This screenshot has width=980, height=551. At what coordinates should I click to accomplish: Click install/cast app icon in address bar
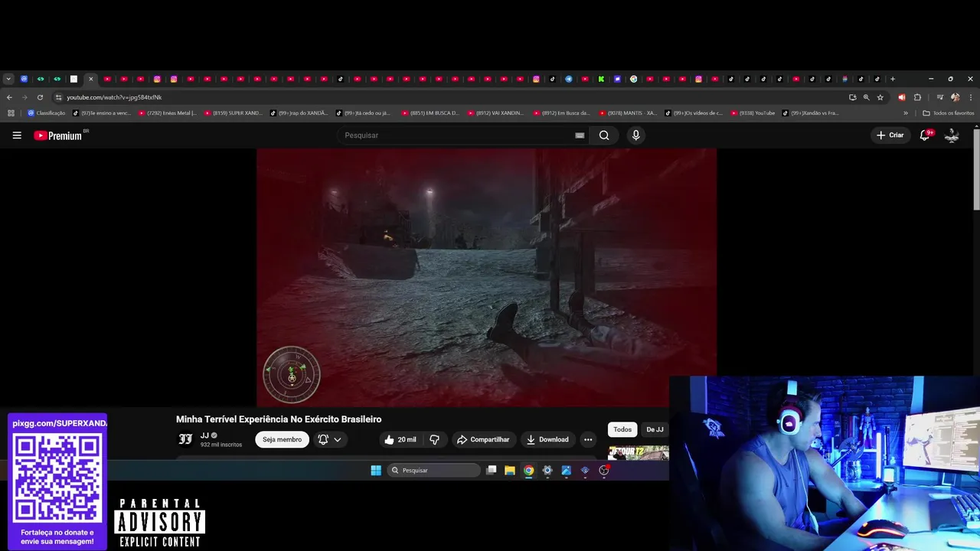pos(852,97)
